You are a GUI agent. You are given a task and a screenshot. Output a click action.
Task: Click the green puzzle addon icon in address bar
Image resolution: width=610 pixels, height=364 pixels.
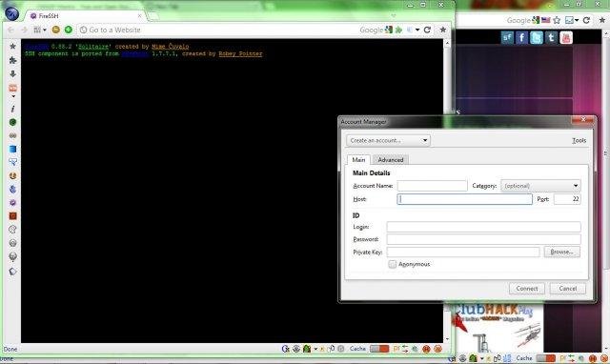398,30
